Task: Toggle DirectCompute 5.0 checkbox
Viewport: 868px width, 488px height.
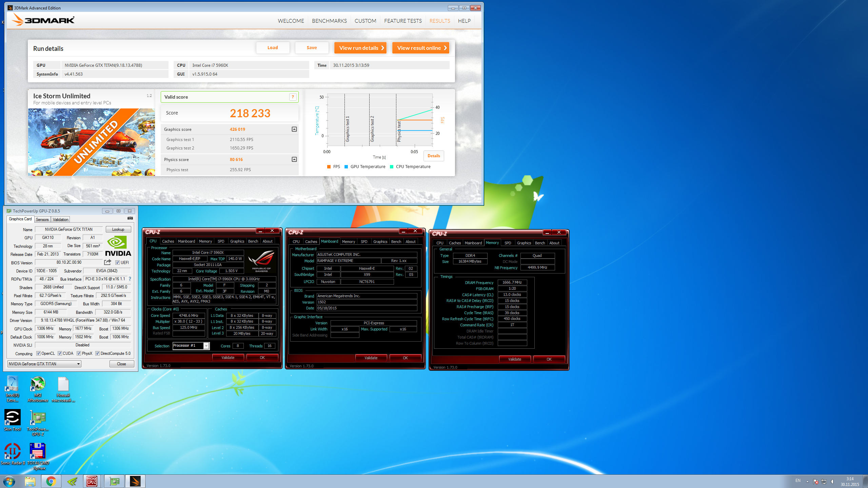Action: tap(97, 353)
